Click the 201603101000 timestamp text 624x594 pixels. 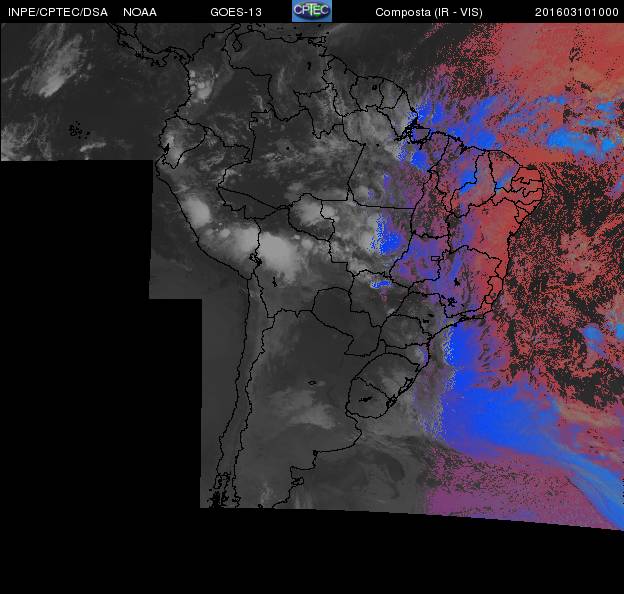(x=577, y=12)
